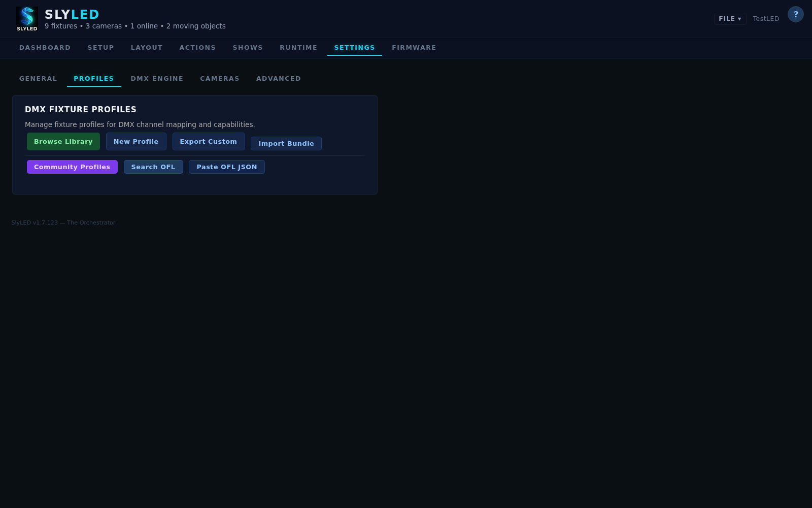Open the Firmware tab

(414, 48)
